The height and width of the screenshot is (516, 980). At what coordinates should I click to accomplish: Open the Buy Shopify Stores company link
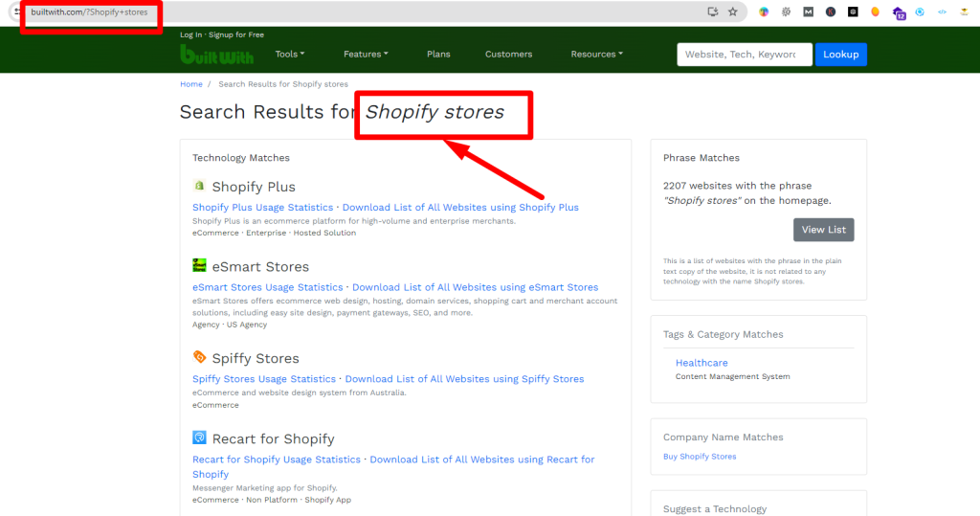click(700, 457)
